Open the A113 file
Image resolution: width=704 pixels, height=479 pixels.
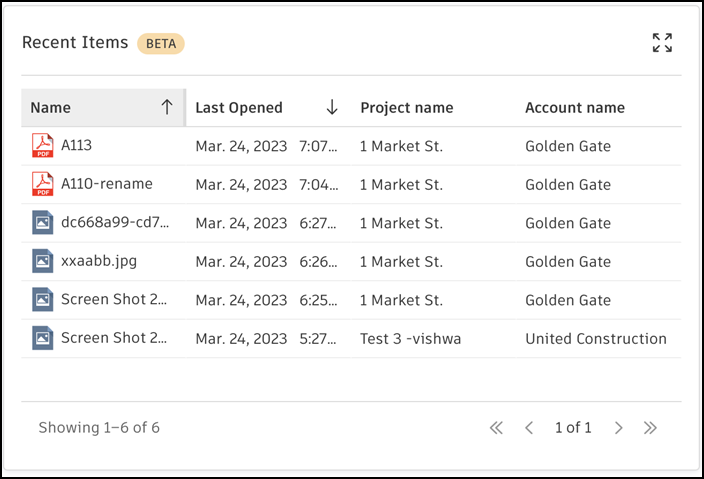(77, 146)
